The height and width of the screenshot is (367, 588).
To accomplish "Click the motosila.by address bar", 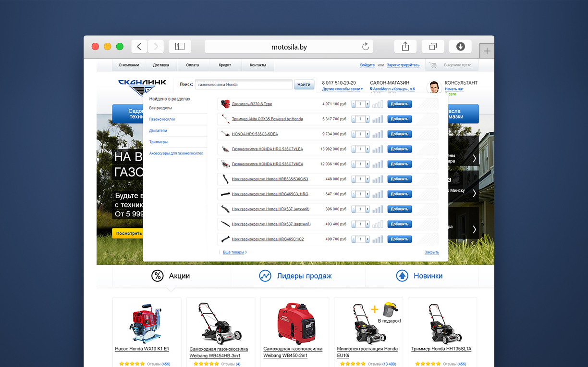I will [289, 47].
